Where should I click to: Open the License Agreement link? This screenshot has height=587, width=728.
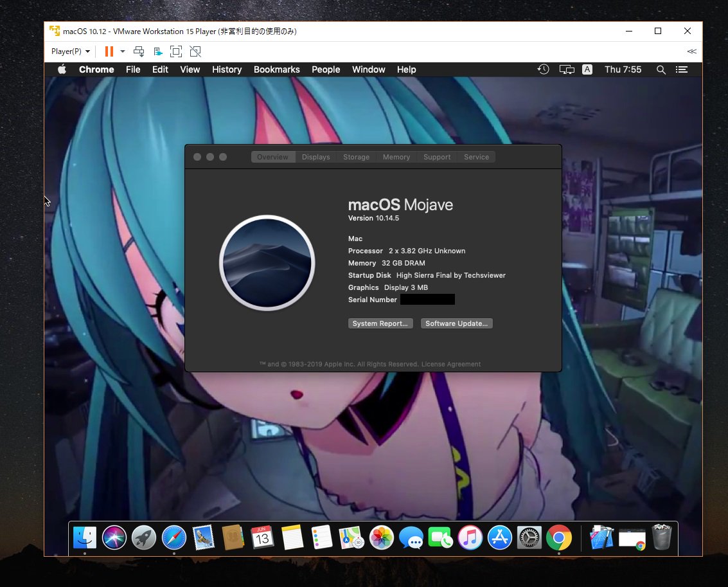[x=451, y=364]
